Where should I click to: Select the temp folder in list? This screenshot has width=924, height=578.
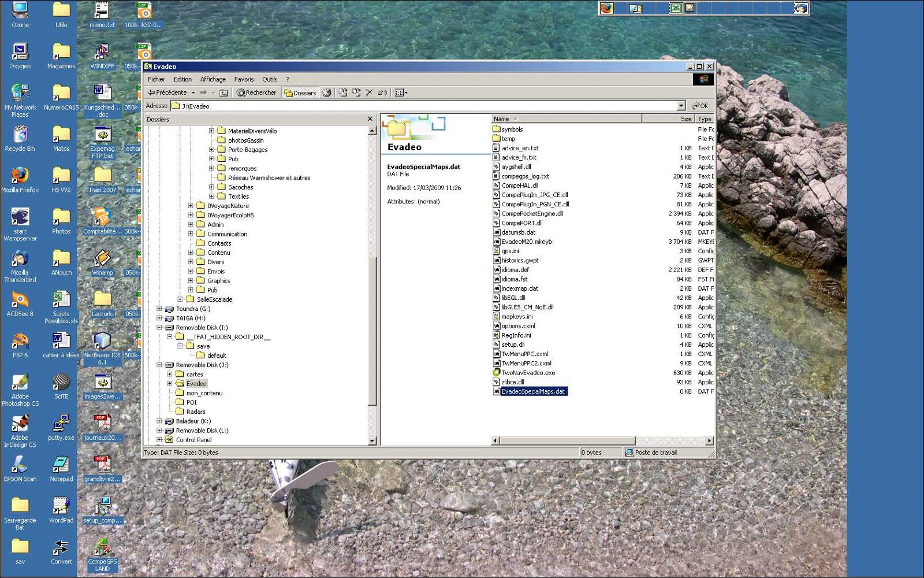coord(508,139)
